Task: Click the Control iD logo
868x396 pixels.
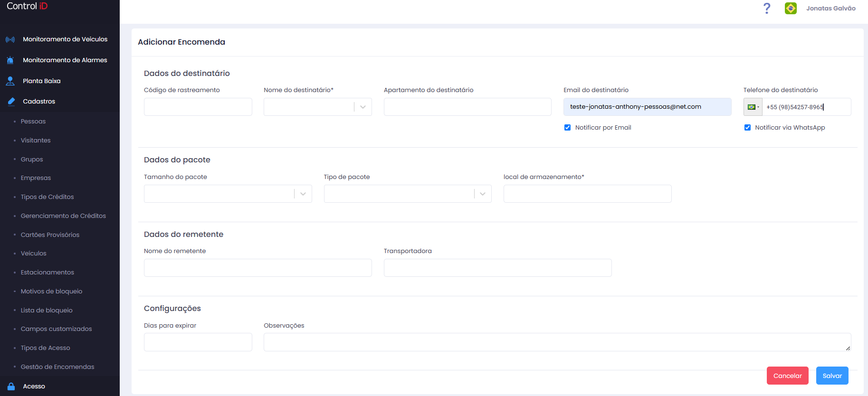Action: click(27, 6)
